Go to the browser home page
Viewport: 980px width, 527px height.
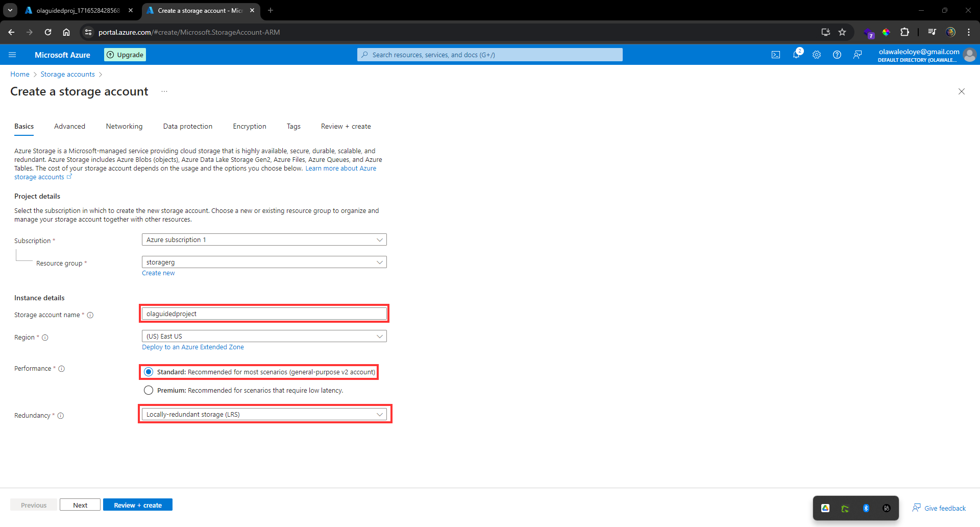[x=66, y=32]
